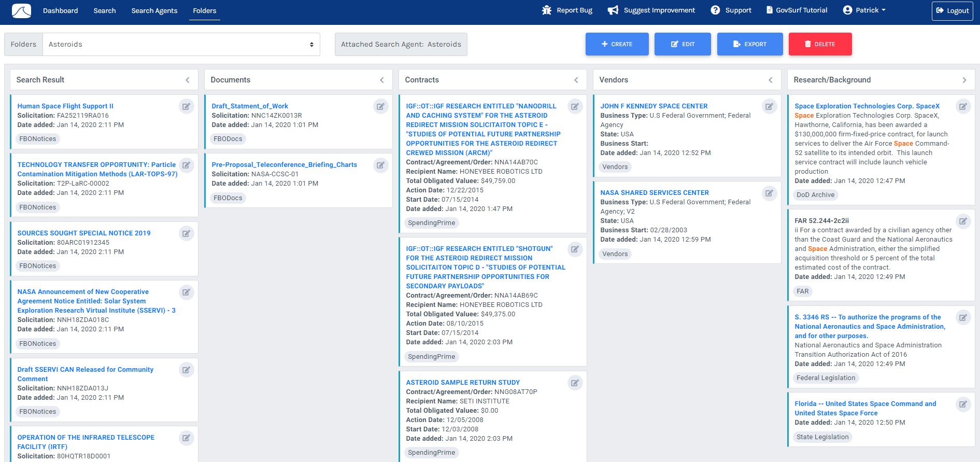Edit the Shotgun Asteroid Redirect contract card

575,249
